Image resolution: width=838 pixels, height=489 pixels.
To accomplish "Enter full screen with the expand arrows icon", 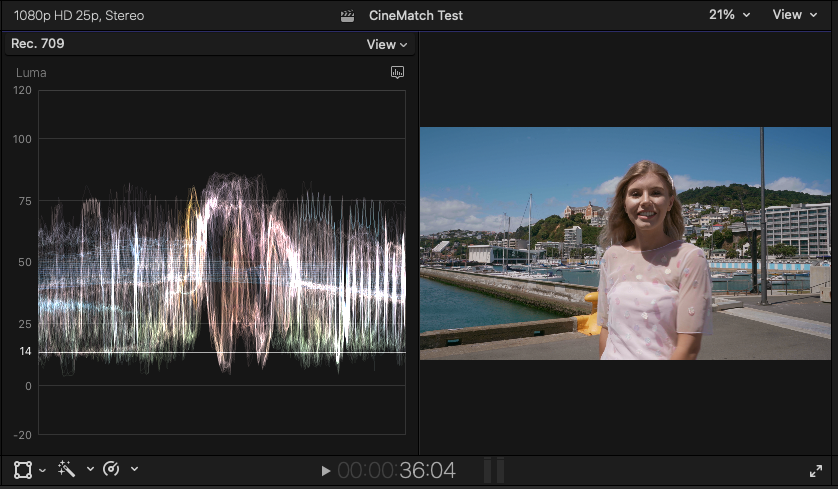I will point(816,470).
